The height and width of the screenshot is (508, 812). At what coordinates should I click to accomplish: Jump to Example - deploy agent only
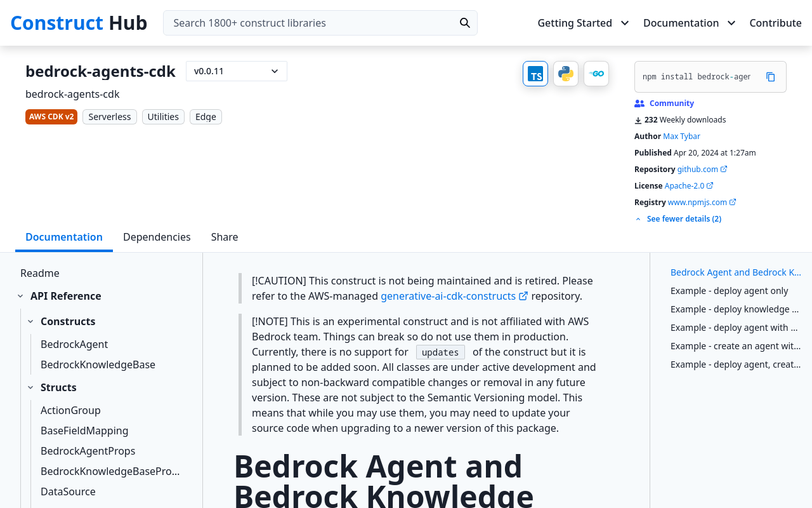[730, 291]
